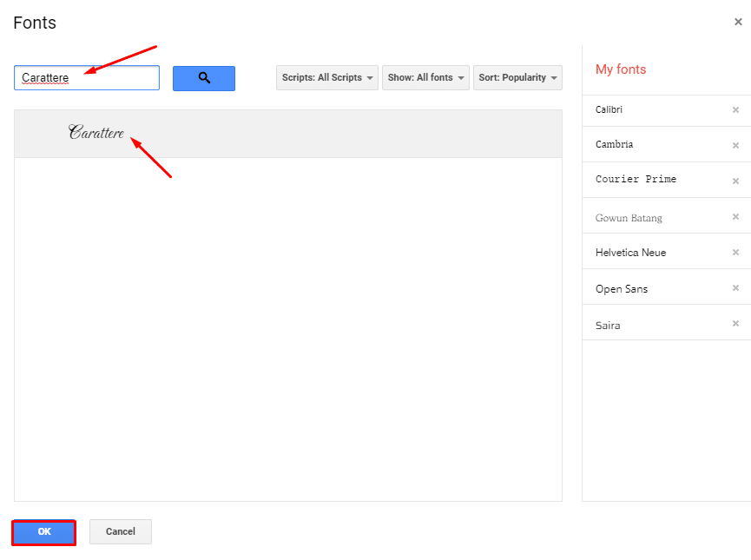
Task: Select Cambria in the My fonts list
Action: click(612, 145)
